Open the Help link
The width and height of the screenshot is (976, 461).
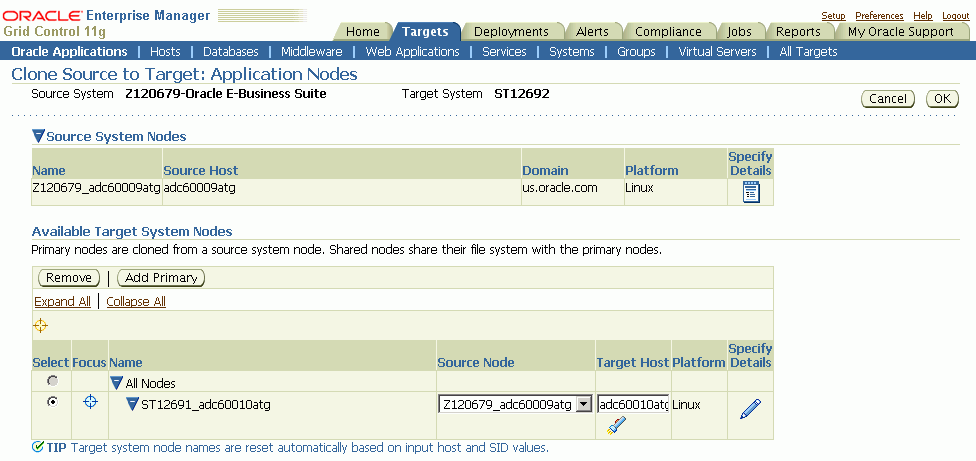923,16
